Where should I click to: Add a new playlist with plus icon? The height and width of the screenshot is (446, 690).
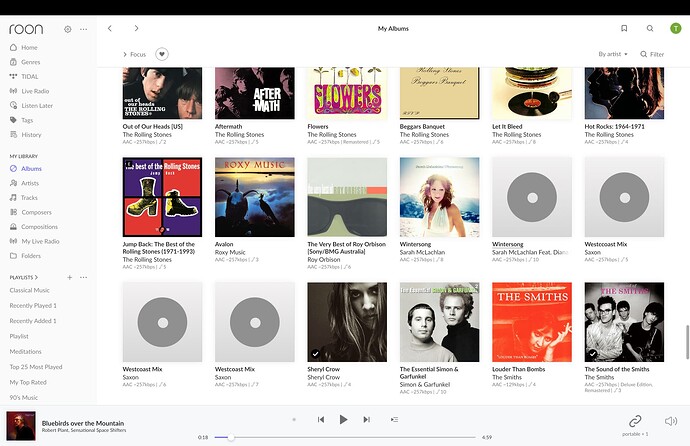point(70,278)
